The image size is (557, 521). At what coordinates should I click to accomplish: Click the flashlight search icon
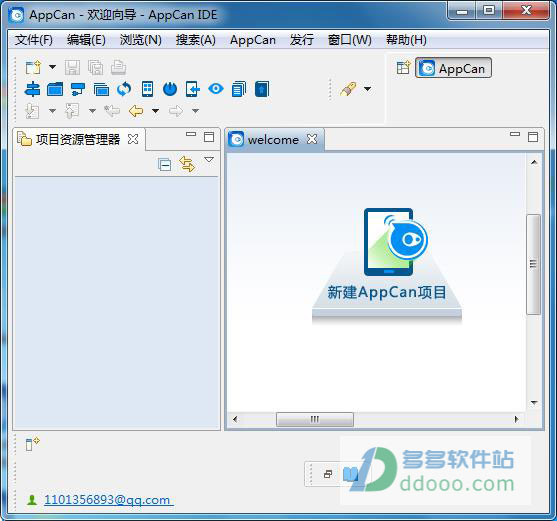348,89
